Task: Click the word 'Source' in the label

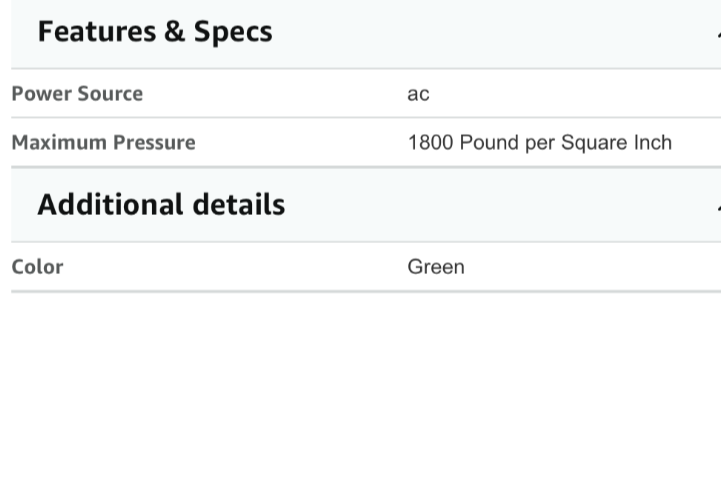Action: 110,93
